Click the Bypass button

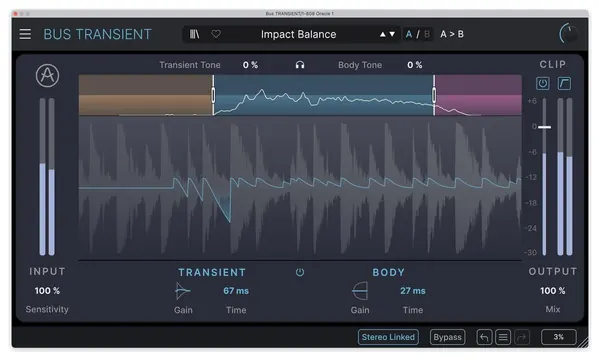pos(447,337)
